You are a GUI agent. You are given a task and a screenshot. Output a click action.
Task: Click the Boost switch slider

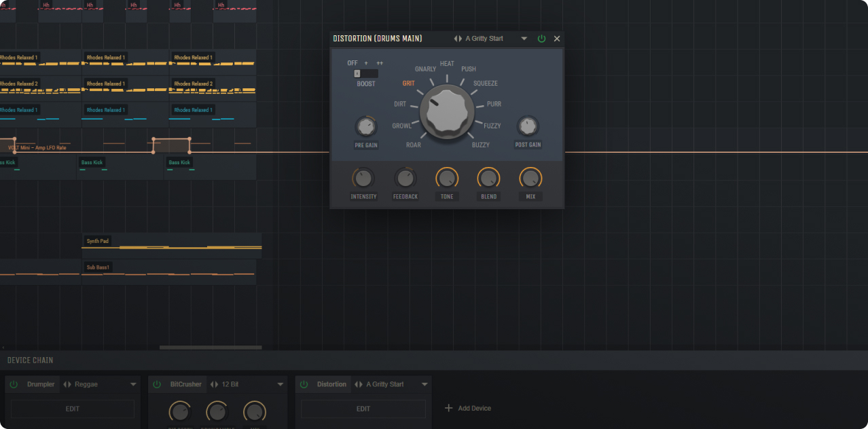tap(365, 73)
